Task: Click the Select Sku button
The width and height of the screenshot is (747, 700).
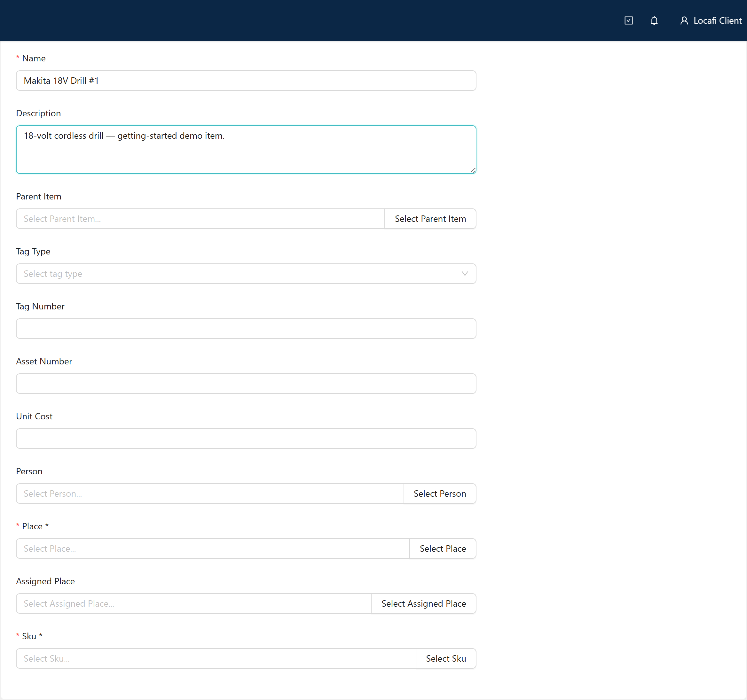Action: point(446,659)
